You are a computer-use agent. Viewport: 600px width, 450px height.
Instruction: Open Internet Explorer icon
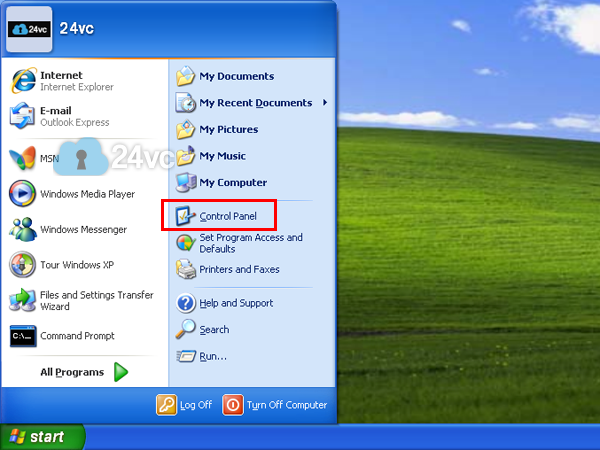23,81
